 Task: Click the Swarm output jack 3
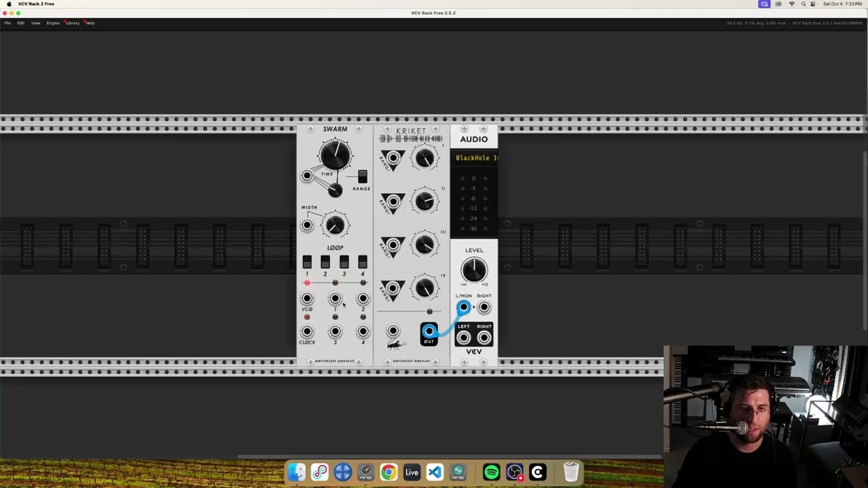pos(335,331)
